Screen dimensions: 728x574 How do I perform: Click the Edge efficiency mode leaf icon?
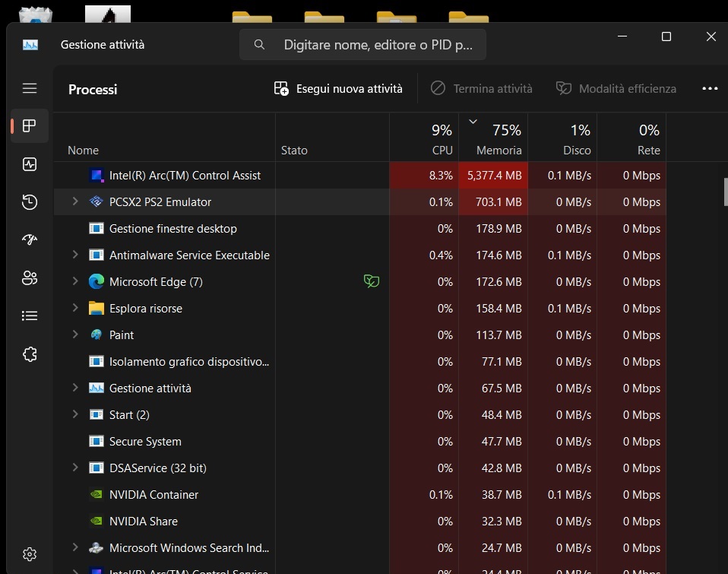pos(372,281)
